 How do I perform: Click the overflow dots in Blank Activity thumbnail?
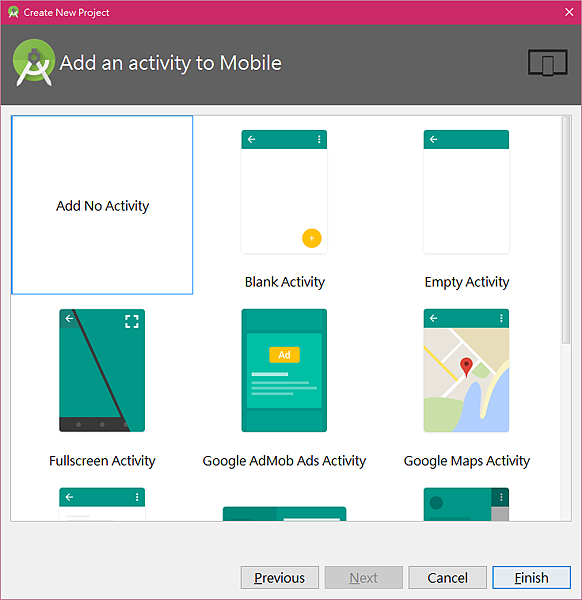click(319, 139)
